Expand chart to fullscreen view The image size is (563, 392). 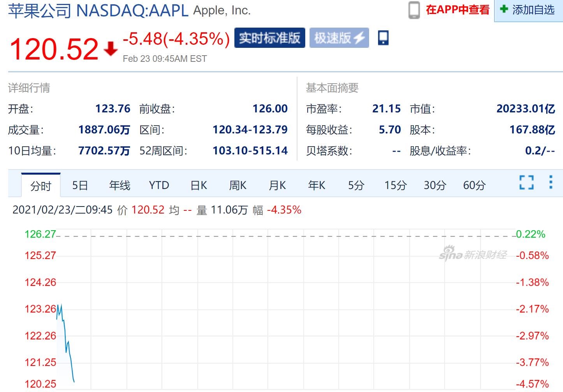coord(526,182)
